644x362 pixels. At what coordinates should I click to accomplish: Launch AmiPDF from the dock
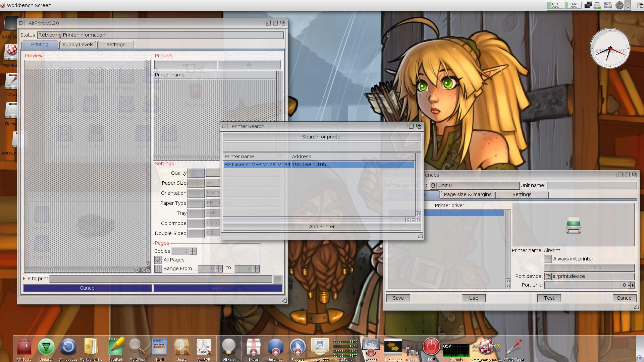click(x=204, y=347)
